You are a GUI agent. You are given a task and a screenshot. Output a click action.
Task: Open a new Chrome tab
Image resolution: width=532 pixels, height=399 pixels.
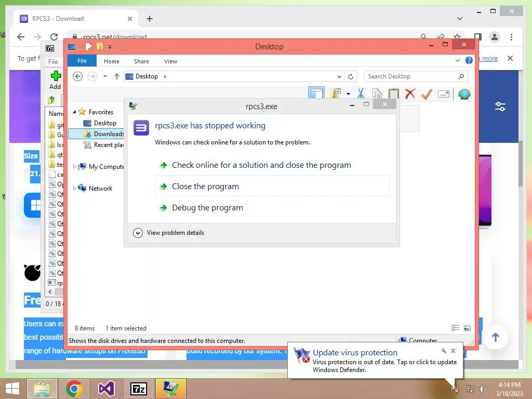click(150, 19)
